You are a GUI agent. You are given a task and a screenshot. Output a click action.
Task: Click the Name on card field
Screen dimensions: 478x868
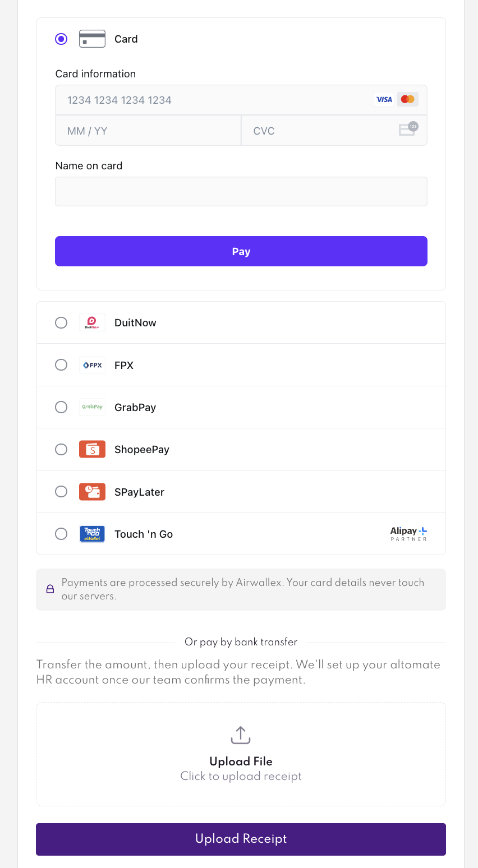coord(241,191)
